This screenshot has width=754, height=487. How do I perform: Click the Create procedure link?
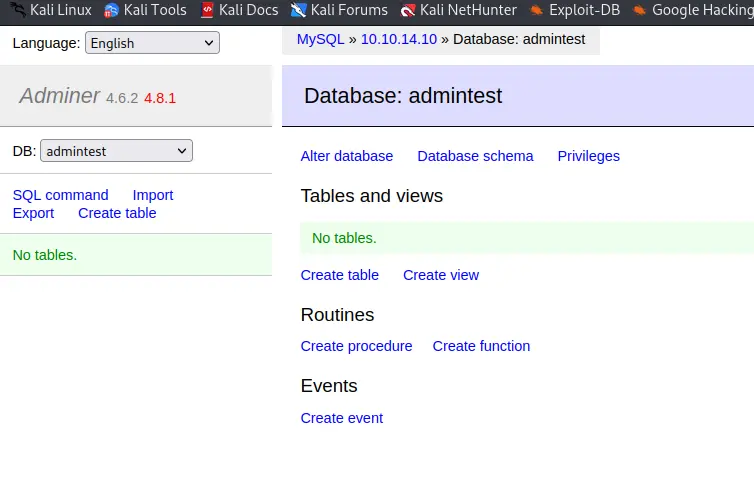click(356, 346)
